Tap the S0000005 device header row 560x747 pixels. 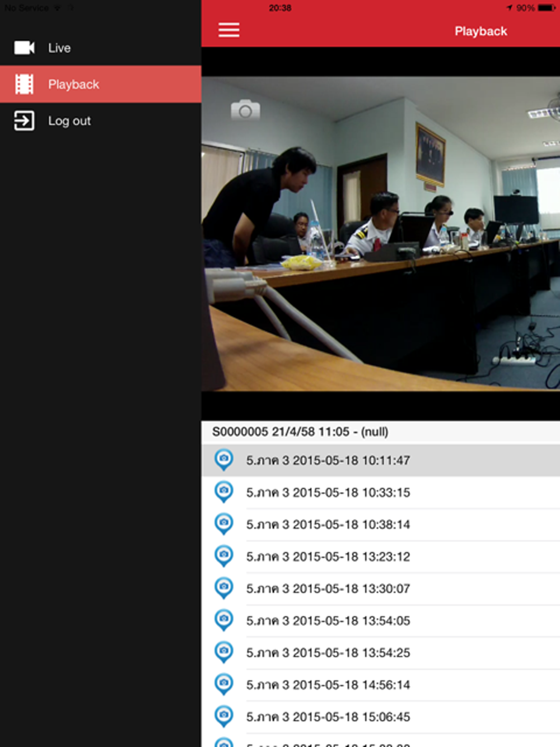pos(300,432)
